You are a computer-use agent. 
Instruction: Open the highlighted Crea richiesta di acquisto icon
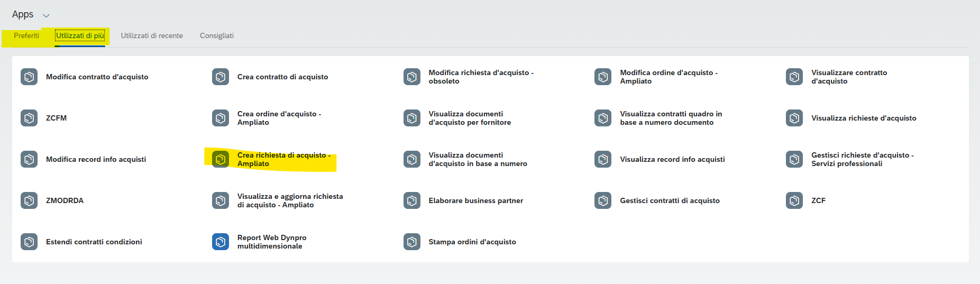(x=221, y=159)
